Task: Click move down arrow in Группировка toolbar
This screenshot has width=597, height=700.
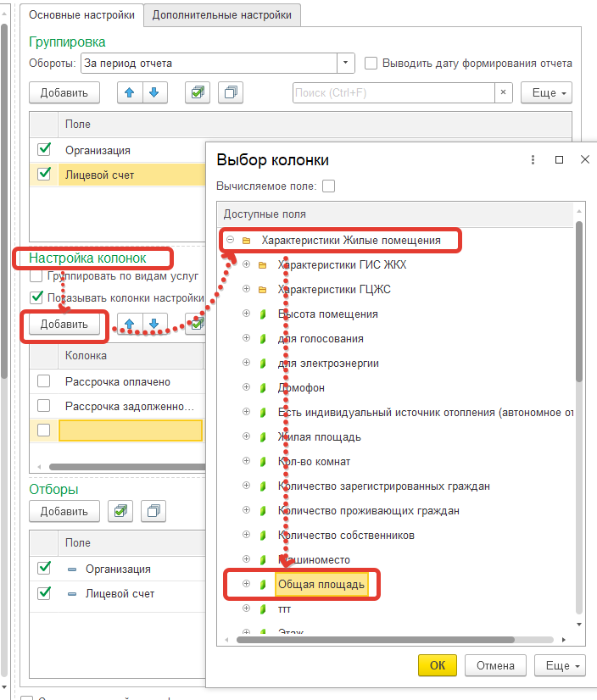Action: pos(153,92)
